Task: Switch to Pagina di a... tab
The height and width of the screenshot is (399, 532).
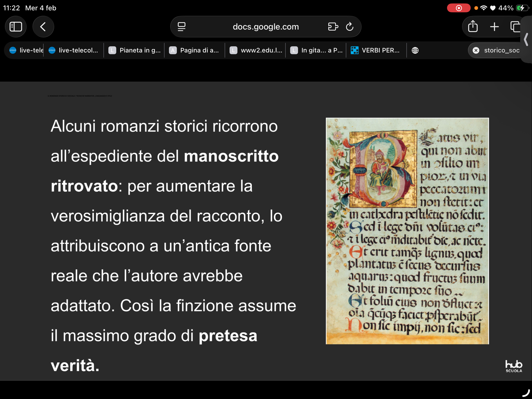Action: click(x=195, y=50)
